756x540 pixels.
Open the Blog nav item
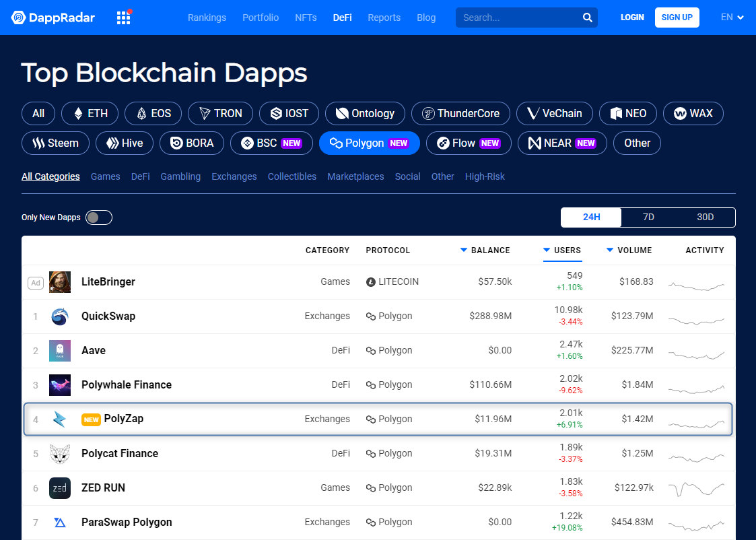426,18
